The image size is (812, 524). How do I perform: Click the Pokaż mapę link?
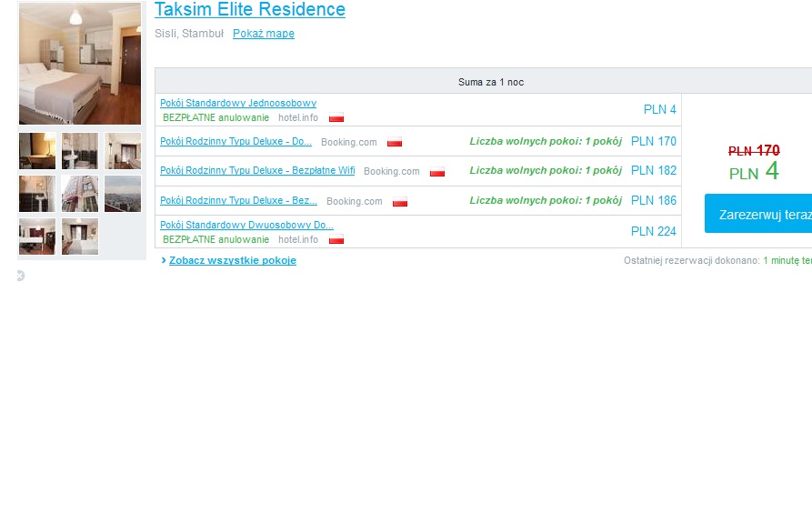(264, 34)
